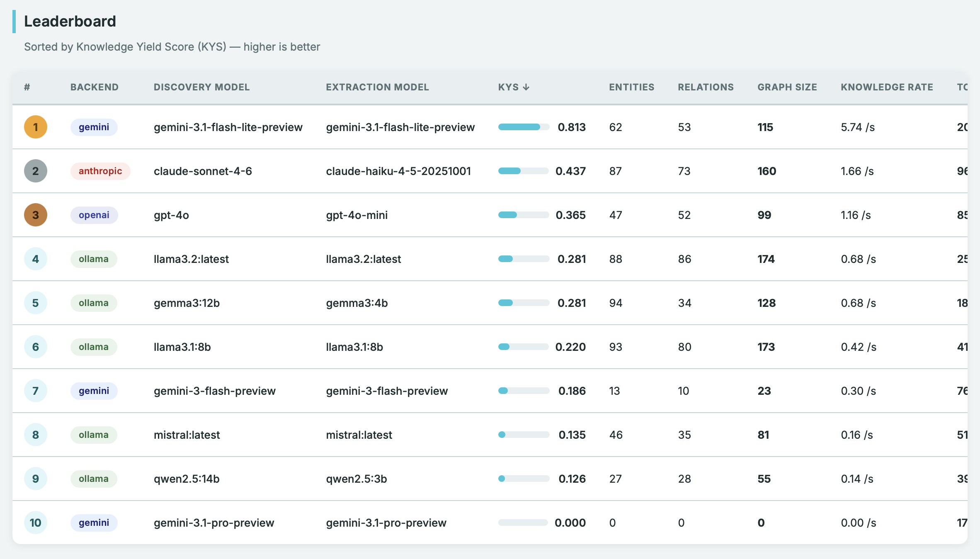
Task: Sort by Entities column header
Action: pyautogui.click(x=631, y=87)
